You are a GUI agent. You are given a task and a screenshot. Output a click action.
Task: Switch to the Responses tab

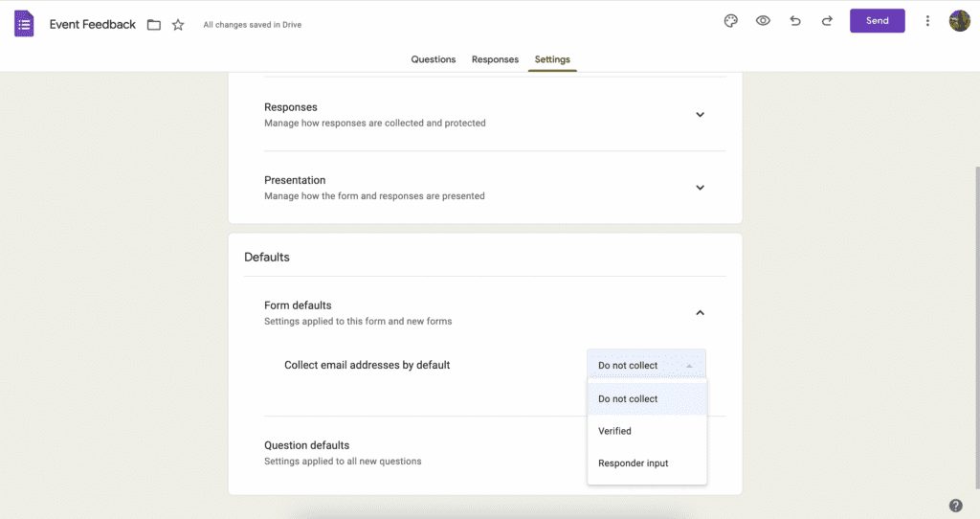coord(495,59)
